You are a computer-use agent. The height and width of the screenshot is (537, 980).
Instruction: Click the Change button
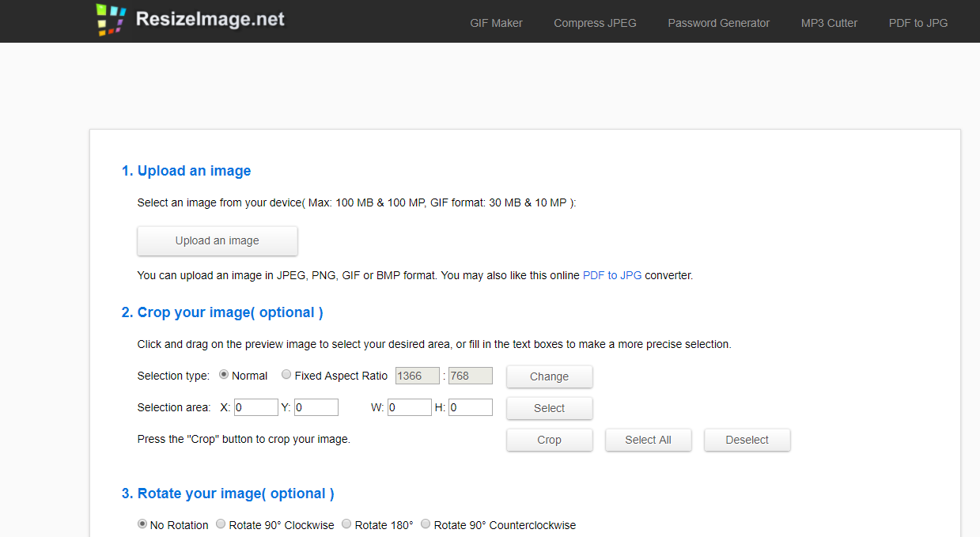tap(549, 376)
